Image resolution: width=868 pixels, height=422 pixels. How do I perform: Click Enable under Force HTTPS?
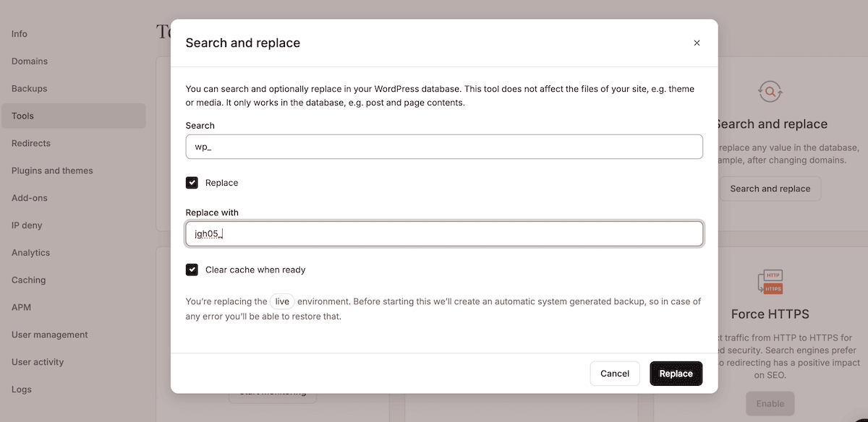pos(770,404)
